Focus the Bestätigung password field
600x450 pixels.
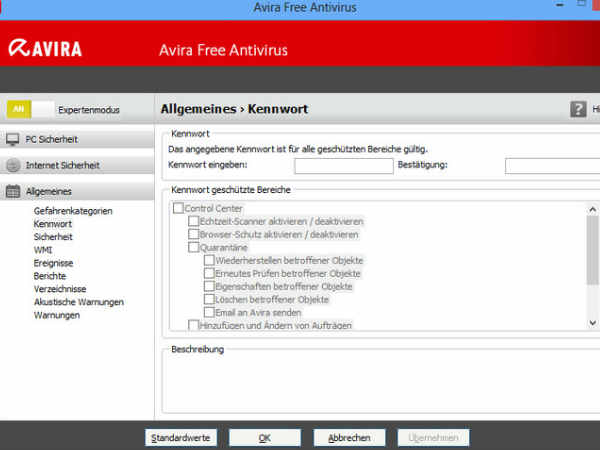[553, 166]
